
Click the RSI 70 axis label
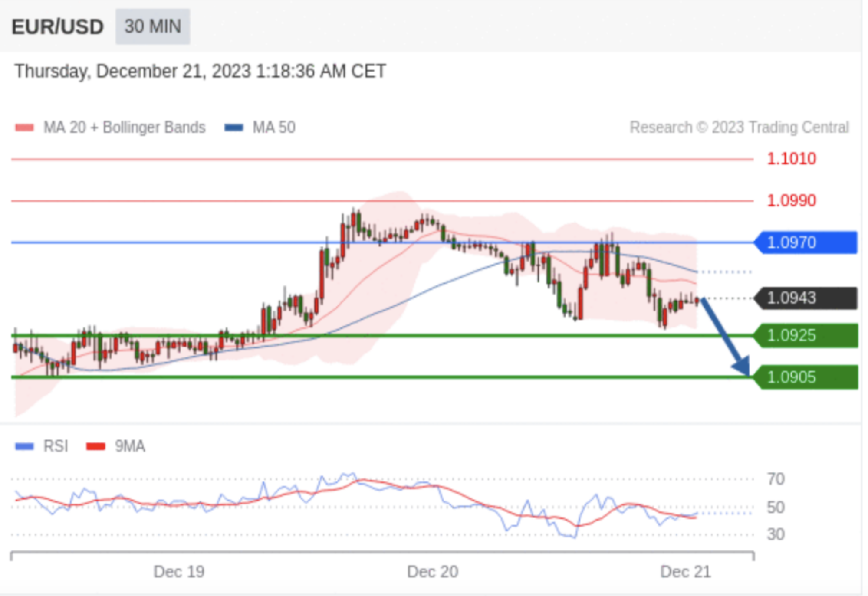776,479
